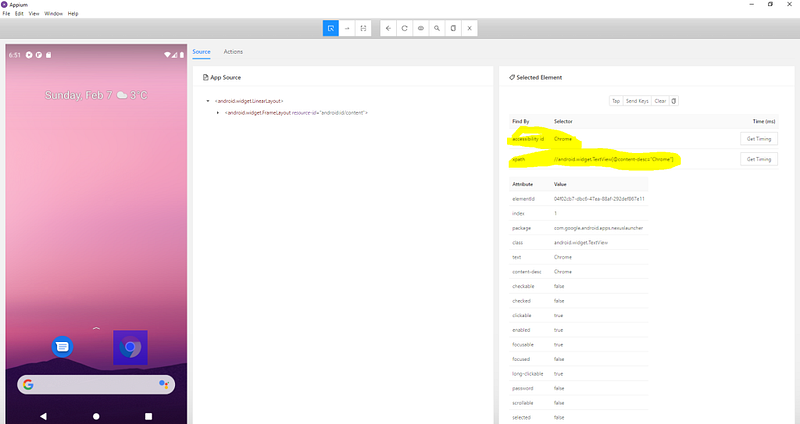Viewport: 800px width, 424px height.
Task: Tap the Google Assistant icon in search bar
Action: [x=164, y=384]
